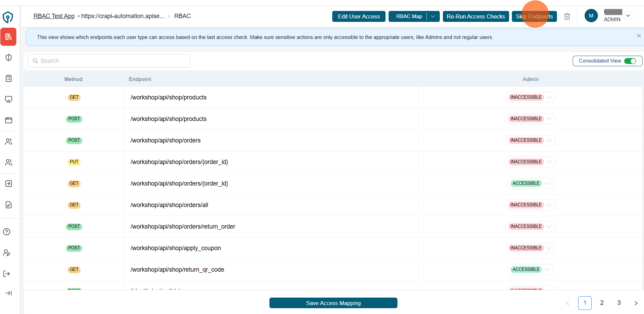Open the RBAC Map dropdown arrow

tap(433, 16)
